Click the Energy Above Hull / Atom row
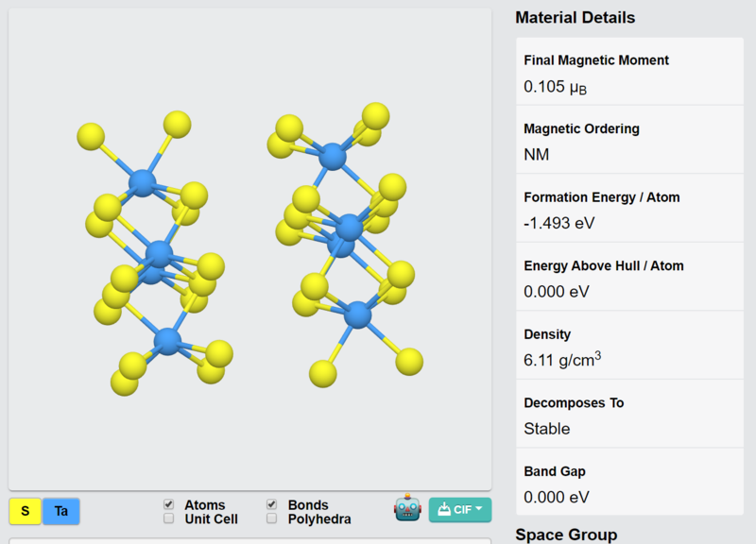The height and width of the screenshot is (544, 756). (629, 277)
